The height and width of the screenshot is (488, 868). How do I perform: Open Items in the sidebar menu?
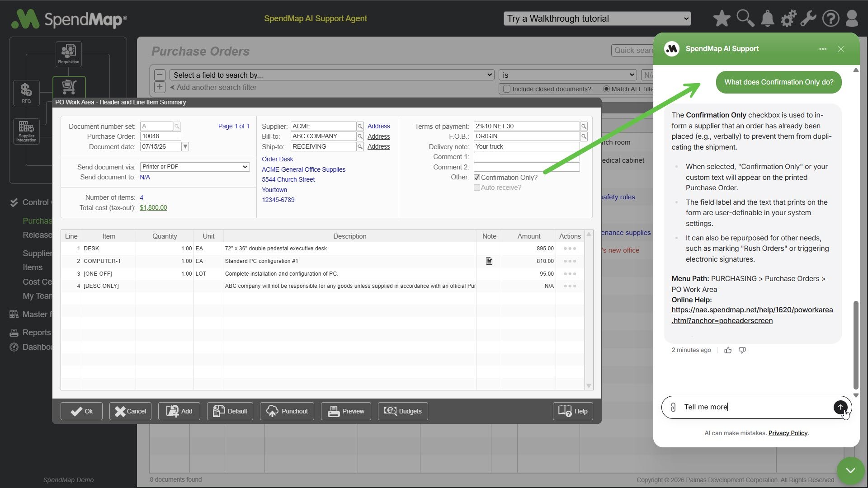[x=33, y=267]
